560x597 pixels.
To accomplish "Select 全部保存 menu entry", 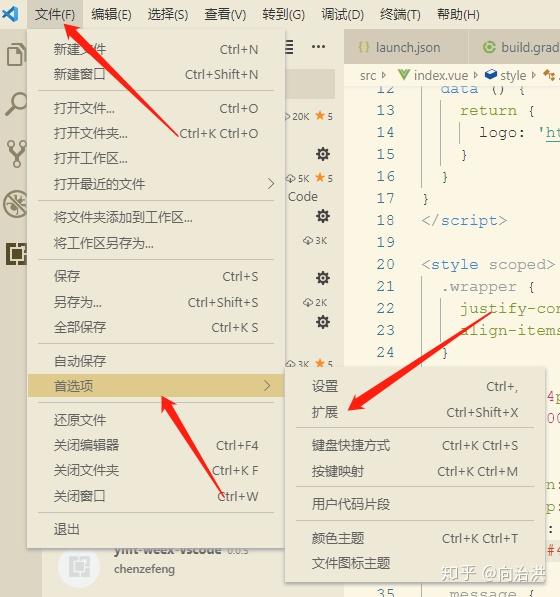I will tap(156, 327).
